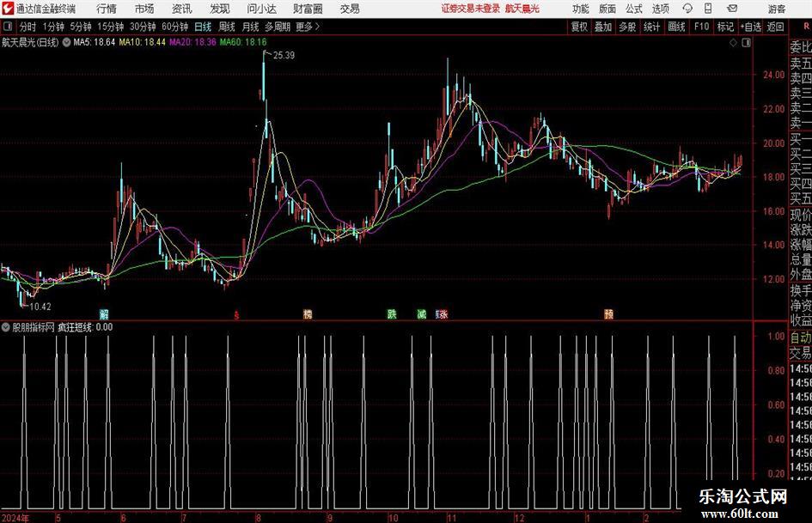Switch to 1分钟 period tab
Viewport: 812px width, 523px height.
pos(53,27)
